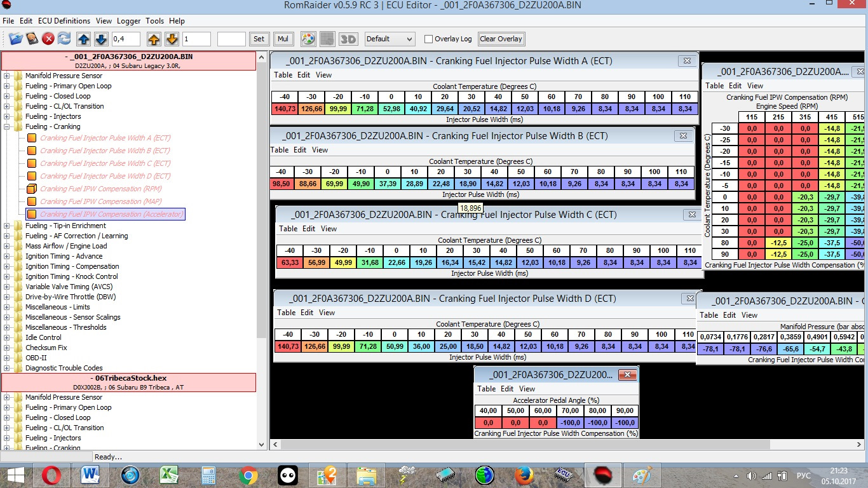Click the Open ROM folder icon in toolbar
This screenshot has height=488, width=868.
click(16, 39)
